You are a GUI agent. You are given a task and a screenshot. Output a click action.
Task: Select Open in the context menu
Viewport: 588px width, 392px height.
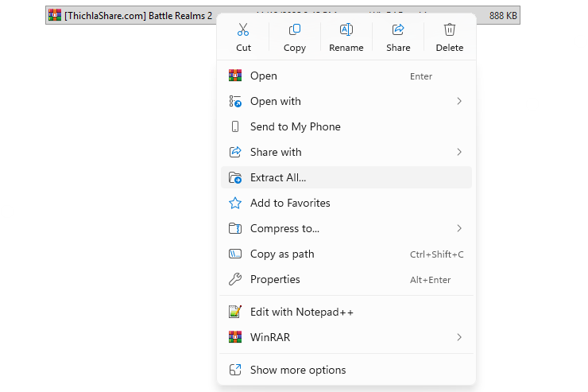(x=264, y=76)
